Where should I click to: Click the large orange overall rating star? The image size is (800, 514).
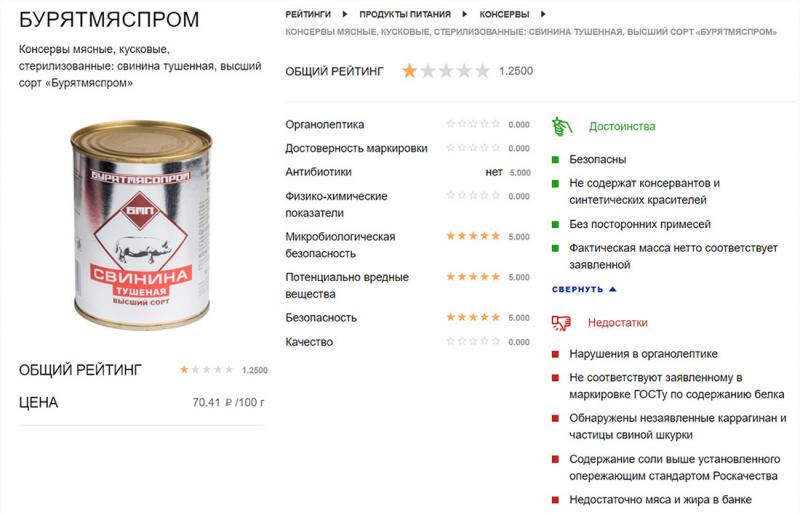[x=409, y=71]
